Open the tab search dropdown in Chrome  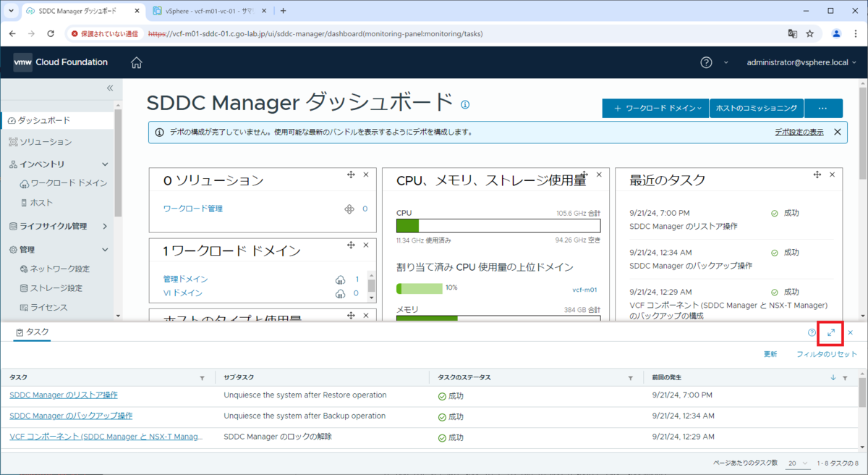coord(11,11)
